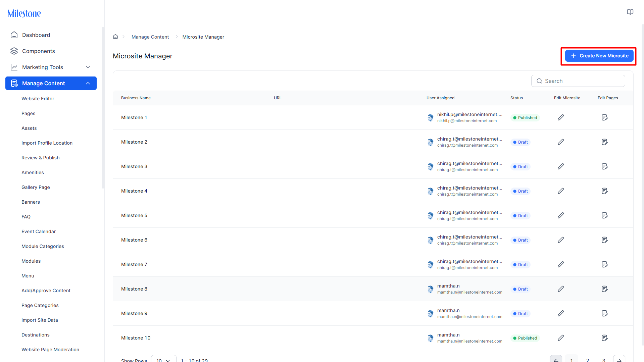Click the Components layers icon in sidebar
This screenshot has height=362, width=644.
14,51
